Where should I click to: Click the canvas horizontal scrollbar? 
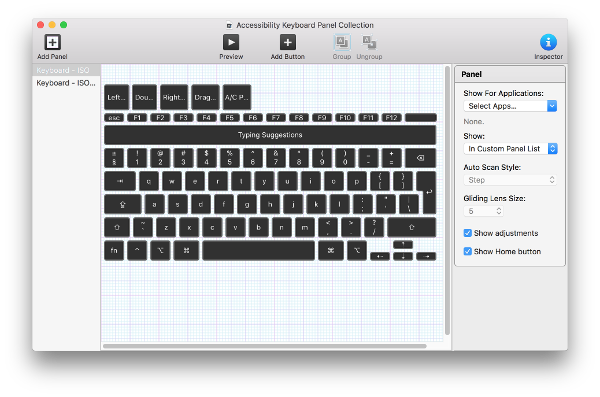pyautogui.click(x=264, y=346)
